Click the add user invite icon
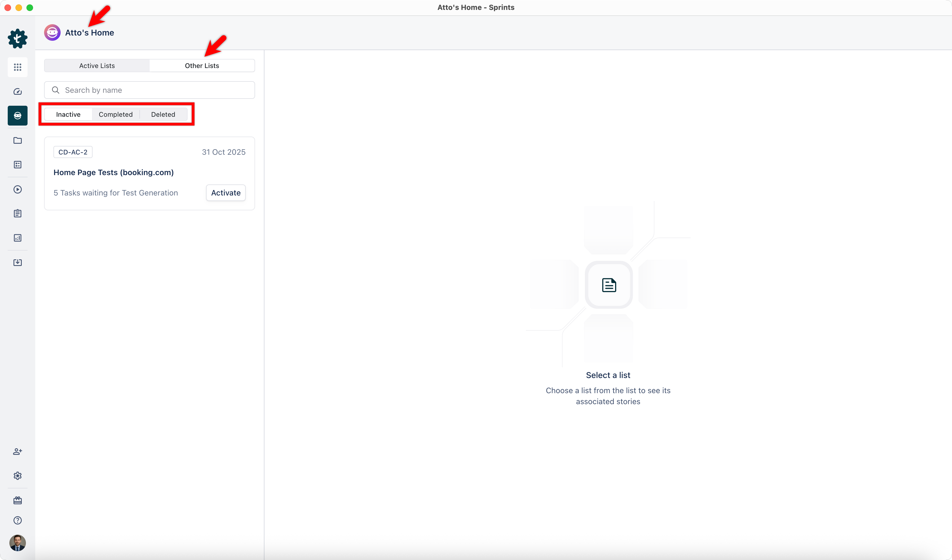This screenshot has width=952, height=560. point(17,451)
